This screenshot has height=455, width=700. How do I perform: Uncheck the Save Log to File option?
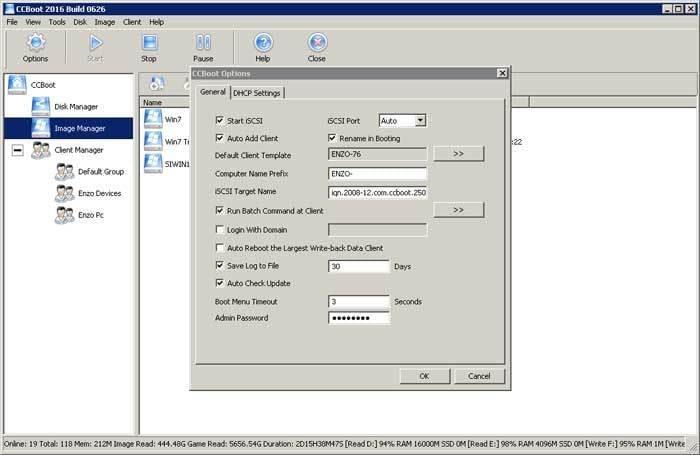pos(220,266)
